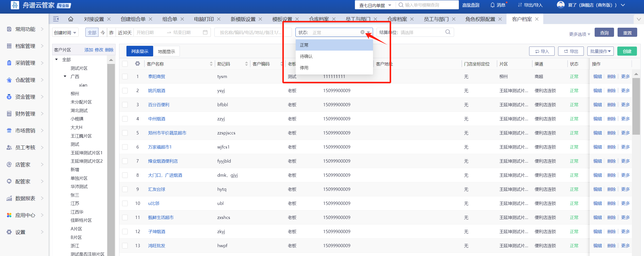Open the user avatar profile icon
The width and height of the screenshot is (644, 256).
(561, 5)
